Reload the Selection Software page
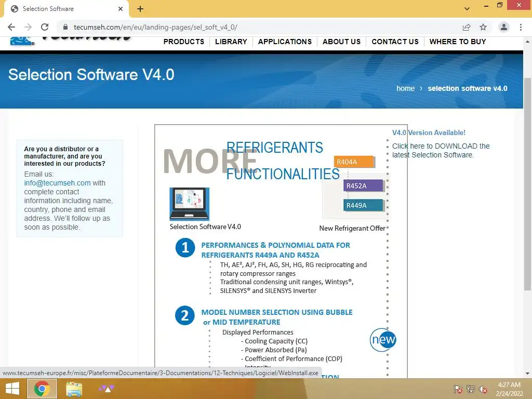 click(x=45, y=27)
